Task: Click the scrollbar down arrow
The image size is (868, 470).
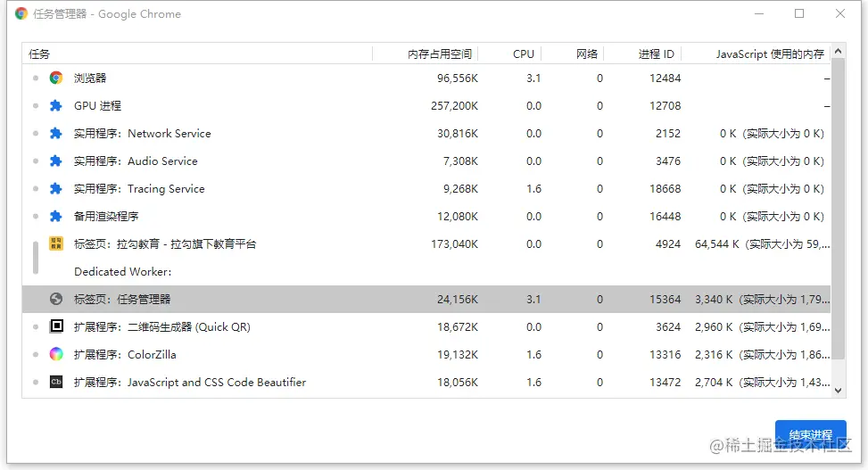Action: click(838, 391)
